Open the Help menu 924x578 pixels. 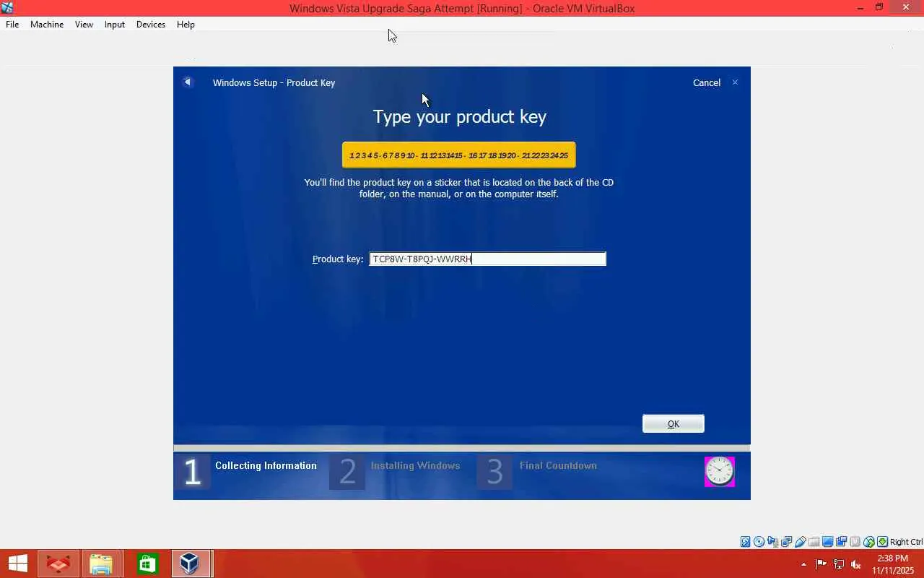186,25
